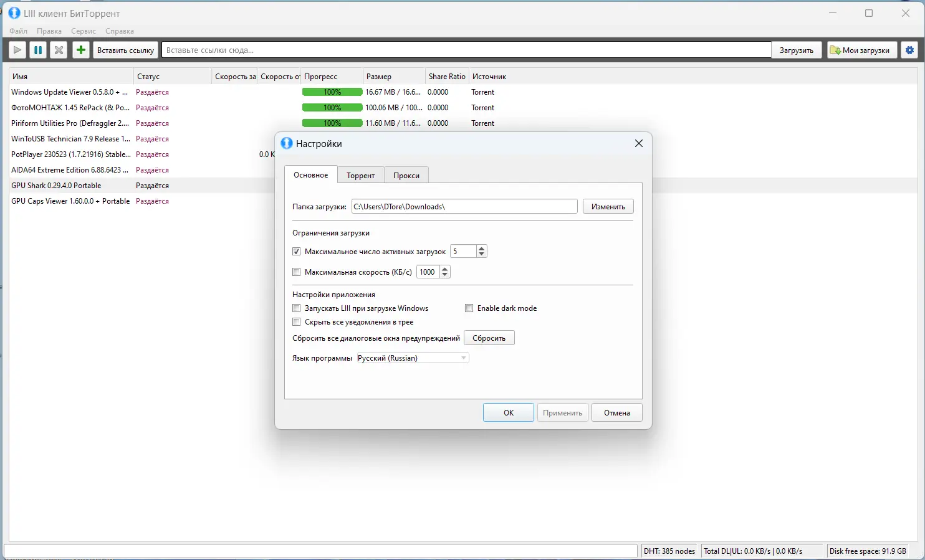Click the Применить button
The width and height of the screenshot is (925, 560).
tap(563, 413)
